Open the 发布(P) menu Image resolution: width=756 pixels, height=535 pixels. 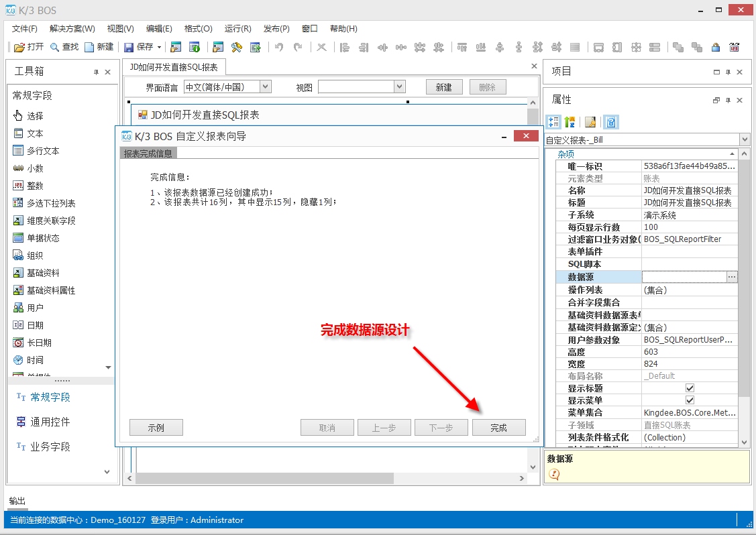coord(276,29)
